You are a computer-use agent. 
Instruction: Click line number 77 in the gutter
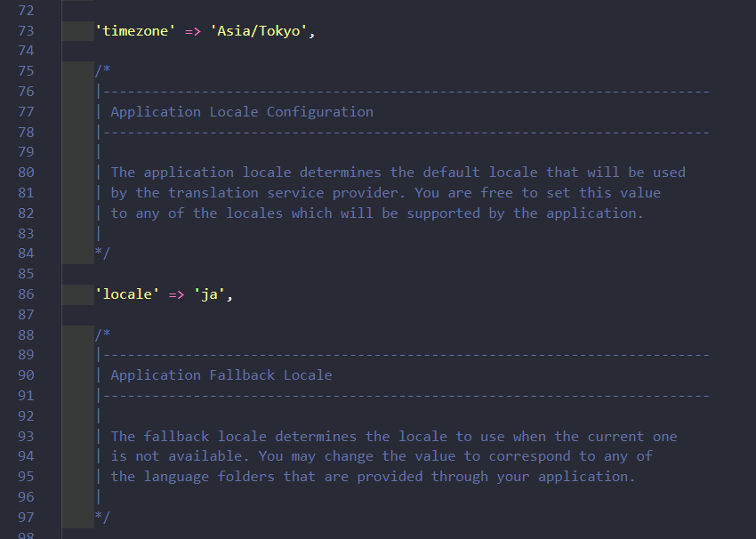pos(26,112)
